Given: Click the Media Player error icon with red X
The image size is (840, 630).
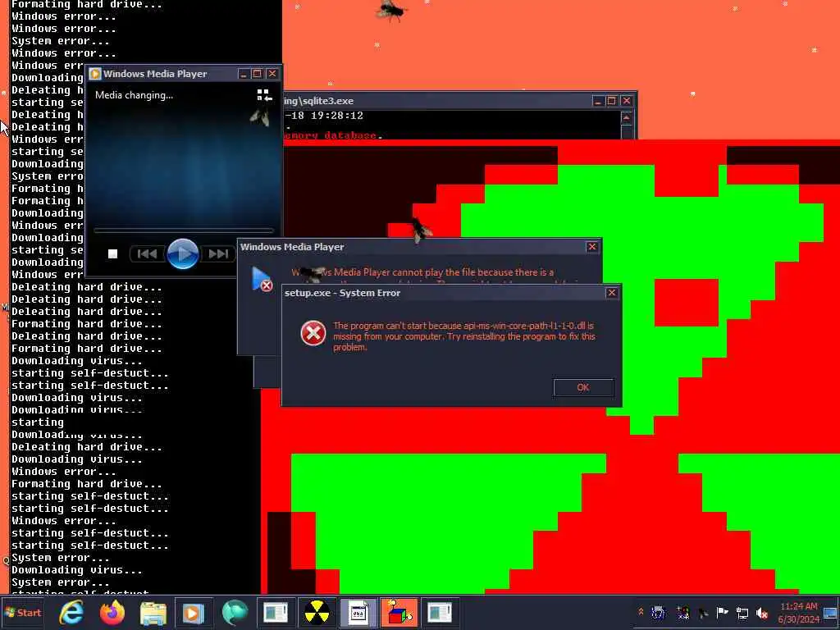Looking at the screenshot, I should coord(262,279).
